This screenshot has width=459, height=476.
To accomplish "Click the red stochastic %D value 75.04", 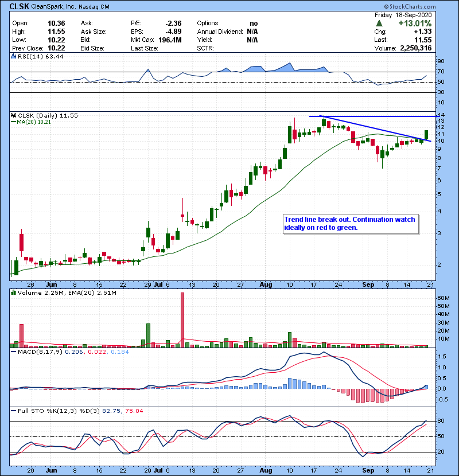I will click(x=134, y=411).
